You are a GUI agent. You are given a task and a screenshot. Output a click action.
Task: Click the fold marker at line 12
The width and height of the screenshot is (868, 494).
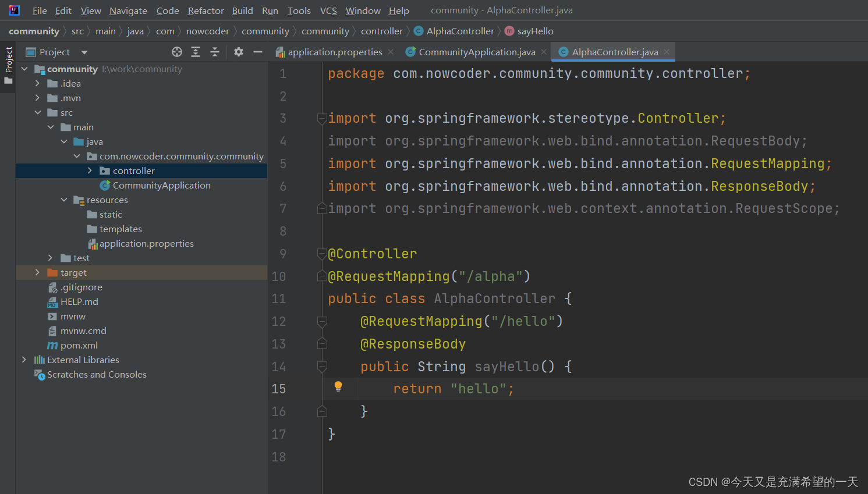[x=322, y=321]
